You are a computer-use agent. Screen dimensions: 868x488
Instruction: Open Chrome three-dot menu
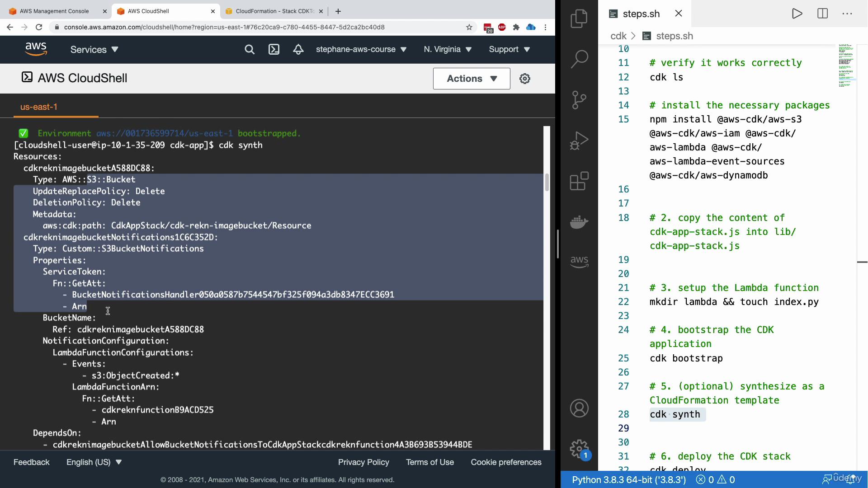(546, 27)
